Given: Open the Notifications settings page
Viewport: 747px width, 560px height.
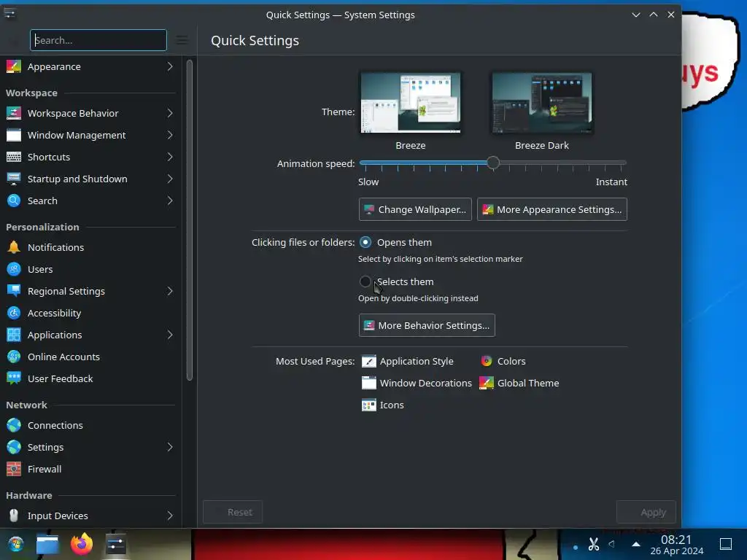Looking at the screenshot, I should pos(90,247).
